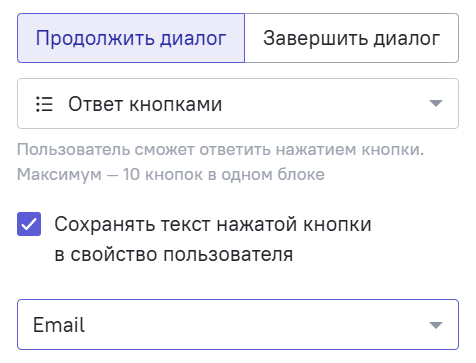The height and width of the screenshot is (363, 476).
Task: Click the white checkmark in the purple box
Action: click(29, 224)
